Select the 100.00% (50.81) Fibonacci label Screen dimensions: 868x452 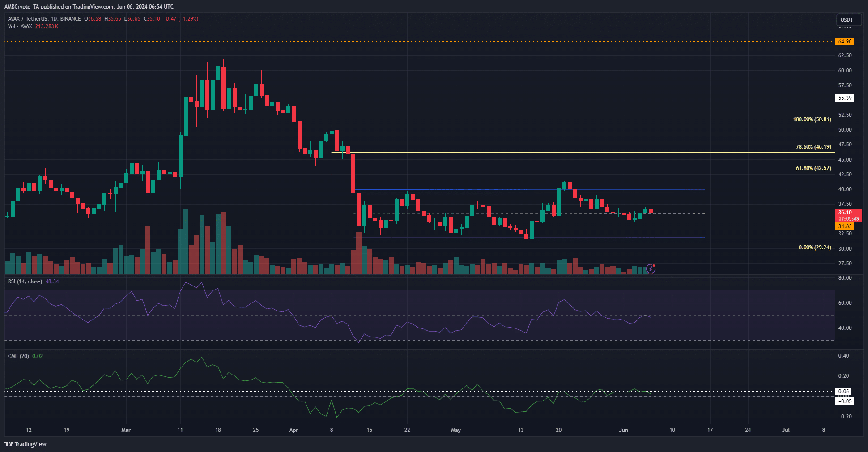(x=812, y=119)
